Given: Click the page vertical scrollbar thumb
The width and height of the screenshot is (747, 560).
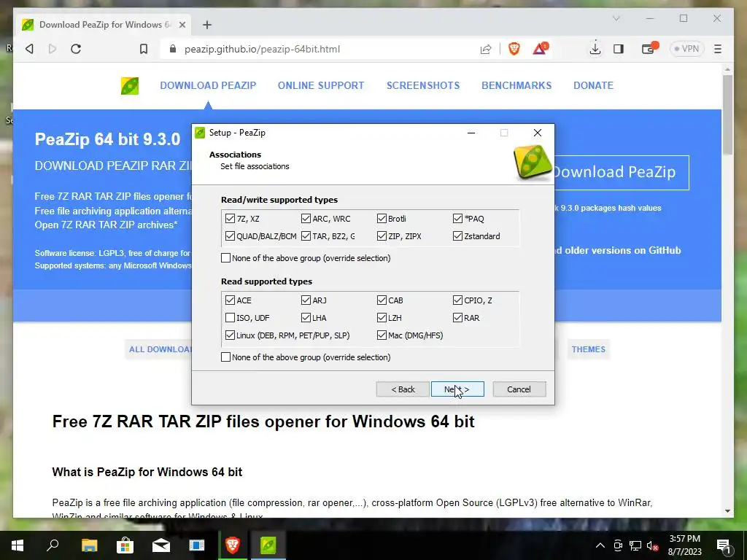Looking at the screenshot, I should (727, 114).
